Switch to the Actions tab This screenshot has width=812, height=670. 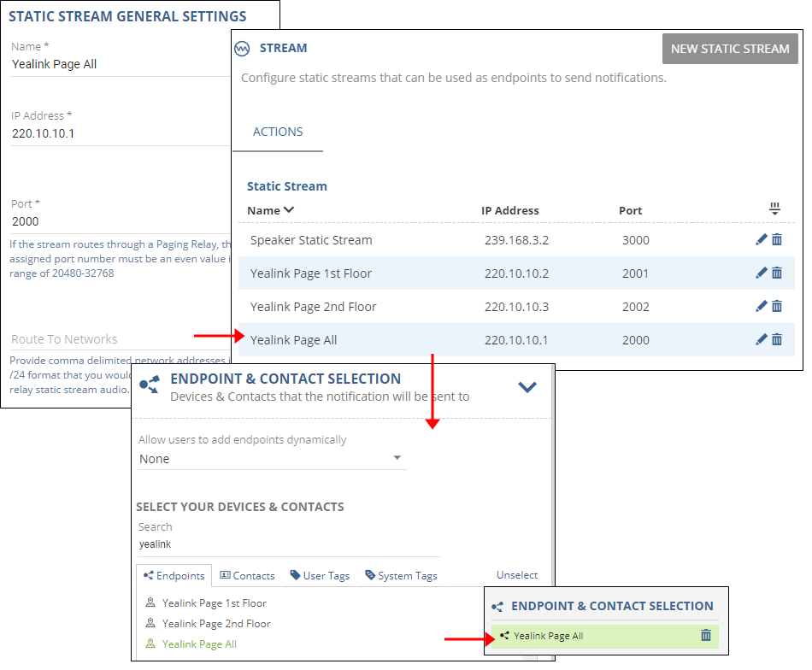[278, 132]
